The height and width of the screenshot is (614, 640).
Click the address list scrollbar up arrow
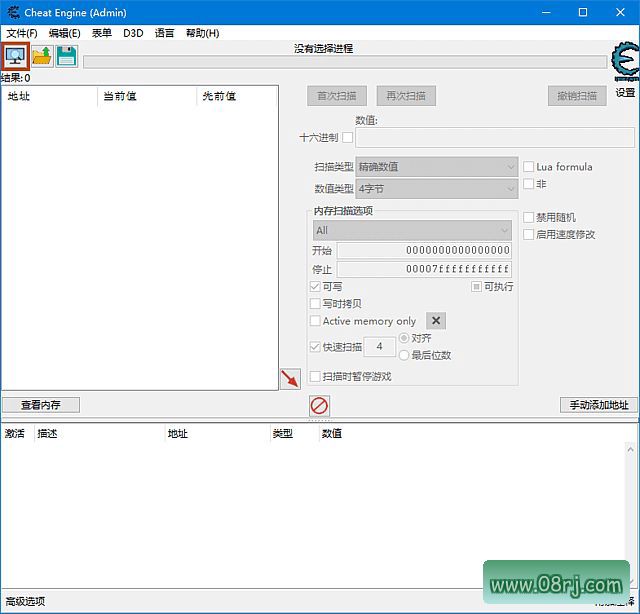pos(631,449)
